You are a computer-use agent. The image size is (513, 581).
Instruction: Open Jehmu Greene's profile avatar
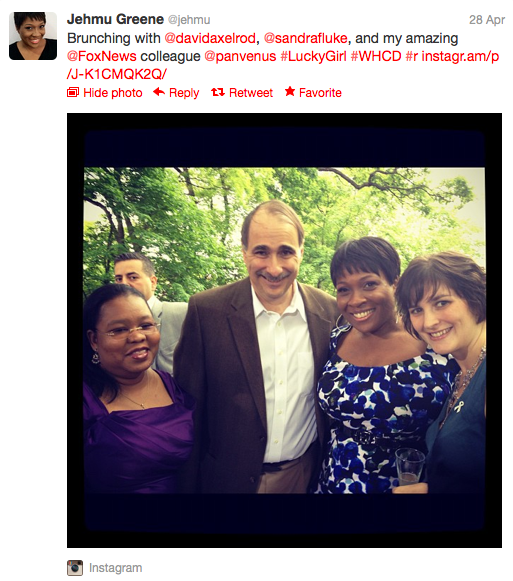click(x=33, y=36)
